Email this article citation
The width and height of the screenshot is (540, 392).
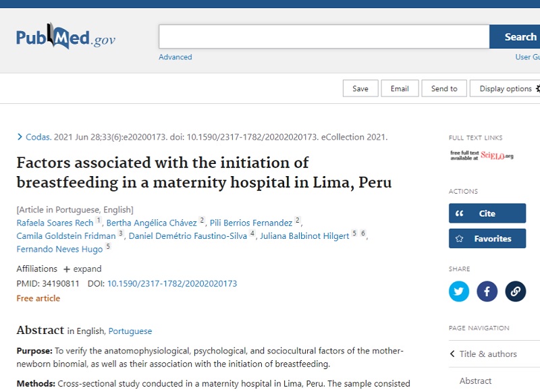click(400, 88)
